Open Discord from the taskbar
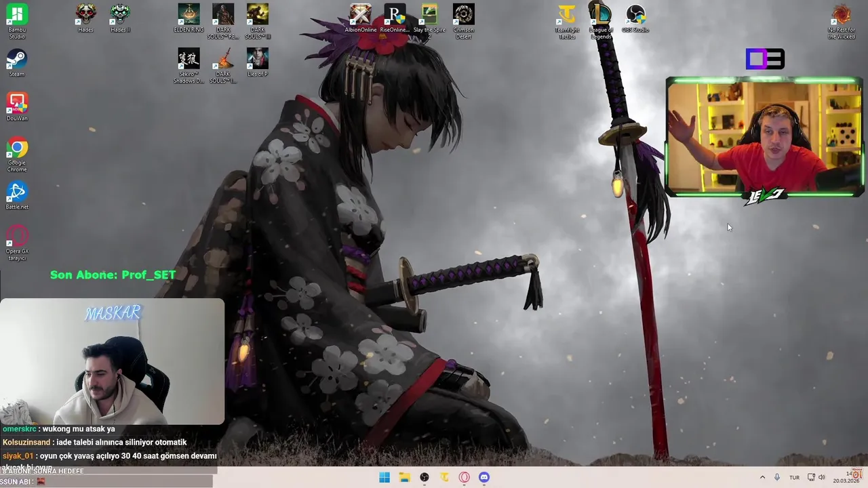868x488 pixels. point(484,477)
